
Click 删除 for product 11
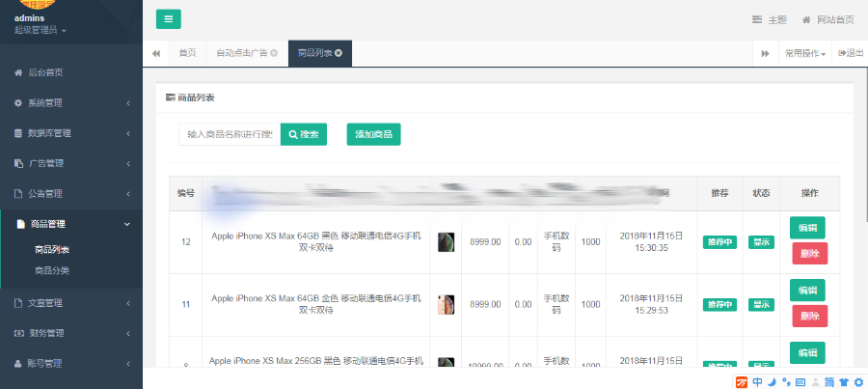pyautogui.click(x=810, y=317)
